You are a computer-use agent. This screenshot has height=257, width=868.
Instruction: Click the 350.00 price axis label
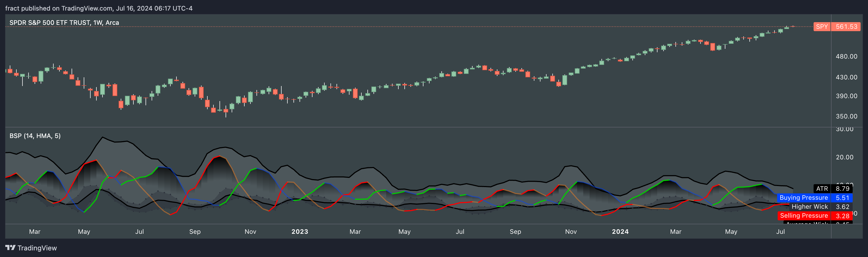coord(846,116)
